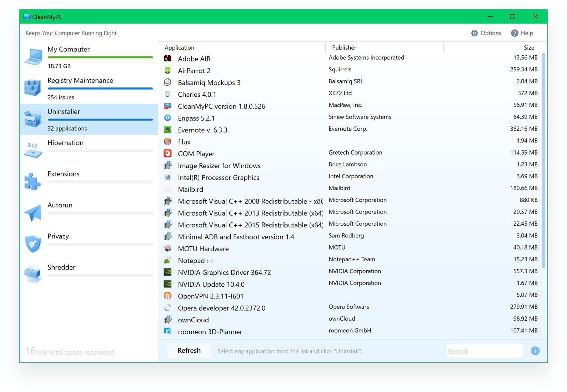The image size is (567, 392).
Task: Click the 254 issues label
Action: point(61,97)
